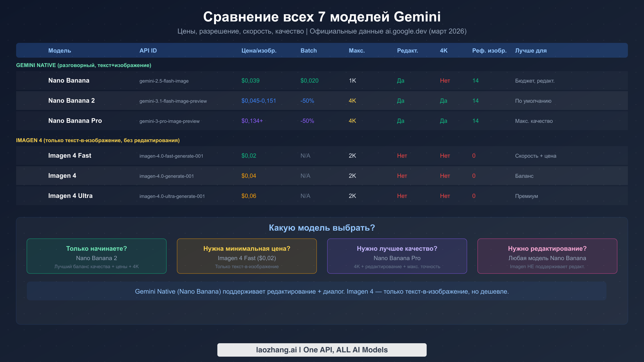
Task: Click the Какую модель выбрать? heading
Action: (322, 228)
